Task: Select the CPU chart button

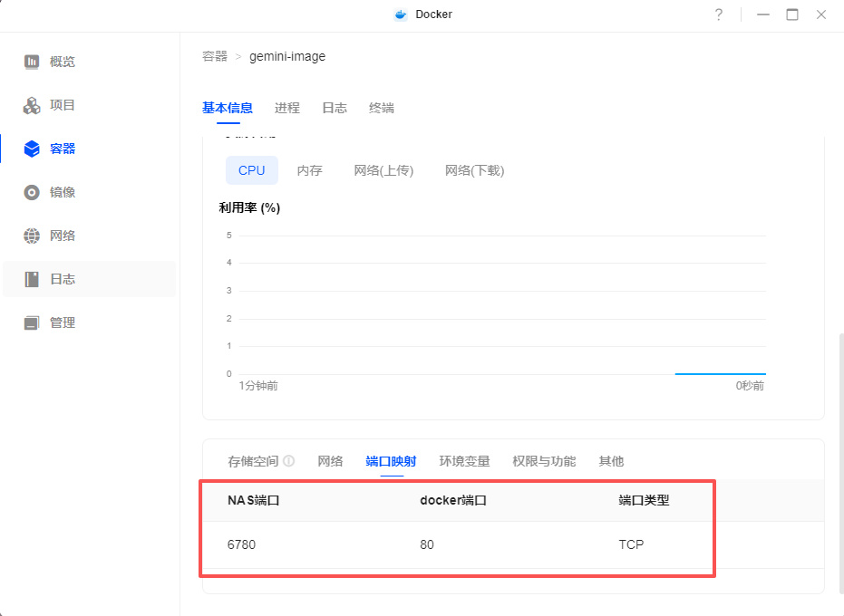Action: (x=252, y=170)
